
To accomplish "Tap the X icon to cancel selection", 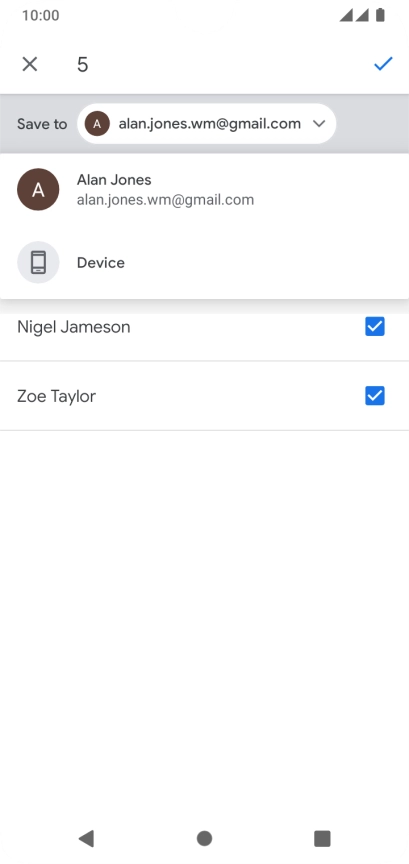I will pyautogui.click(x=30, y=64).
